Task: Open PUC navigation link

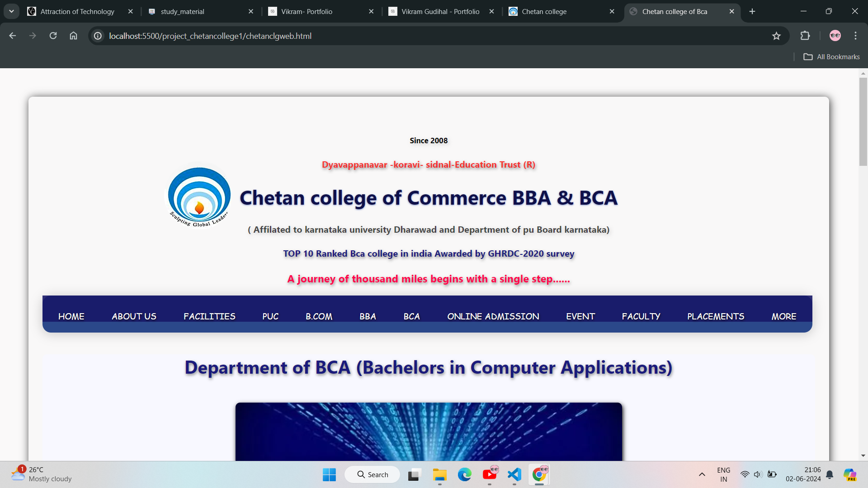Action: click(x=270, y=316)
